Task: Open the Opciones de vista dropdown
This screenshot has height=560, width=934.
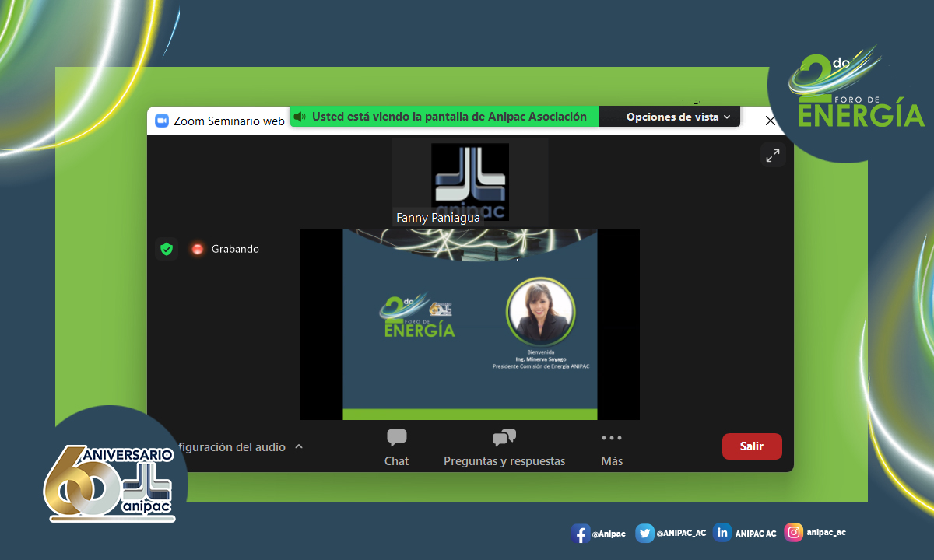Action: point(679,117)
